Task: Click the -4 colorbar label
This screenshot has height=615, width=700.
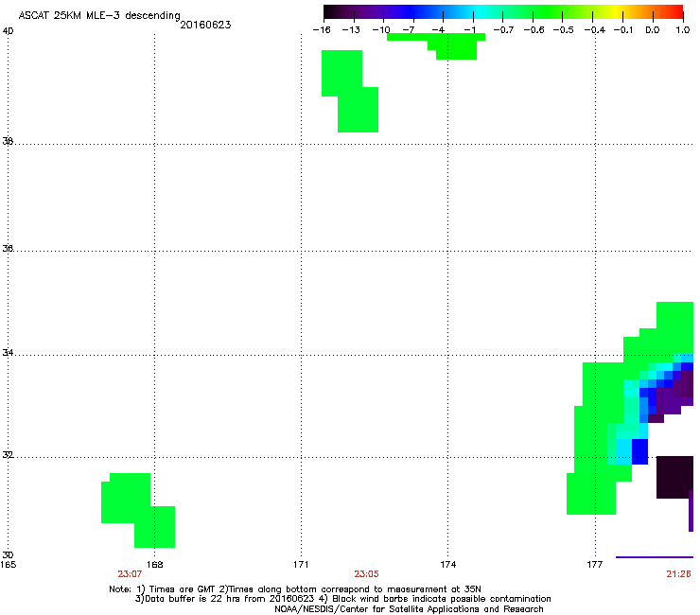Action: pos(438,30)
